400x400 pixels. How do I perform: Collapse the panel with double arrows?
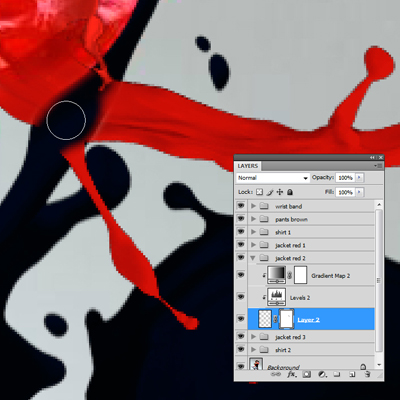pyautogui.click(x=372, y=157)
